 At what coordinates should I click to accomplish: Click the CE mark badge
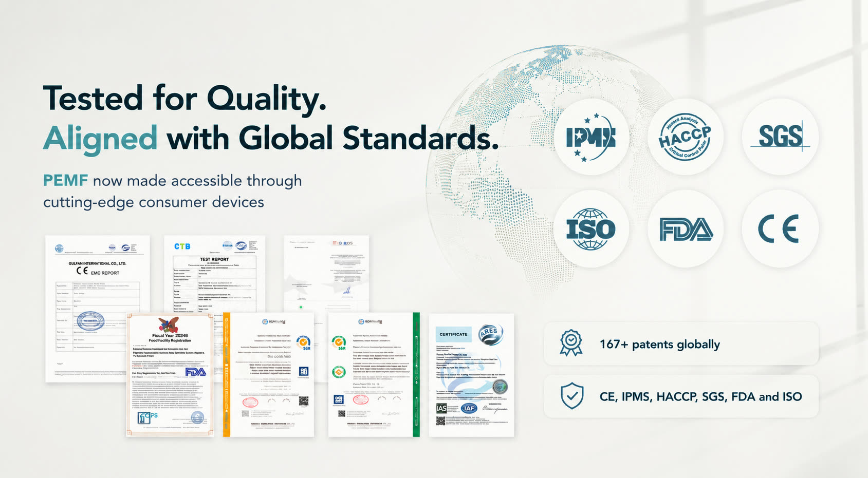pyautogui.click(x=780, y=229)
